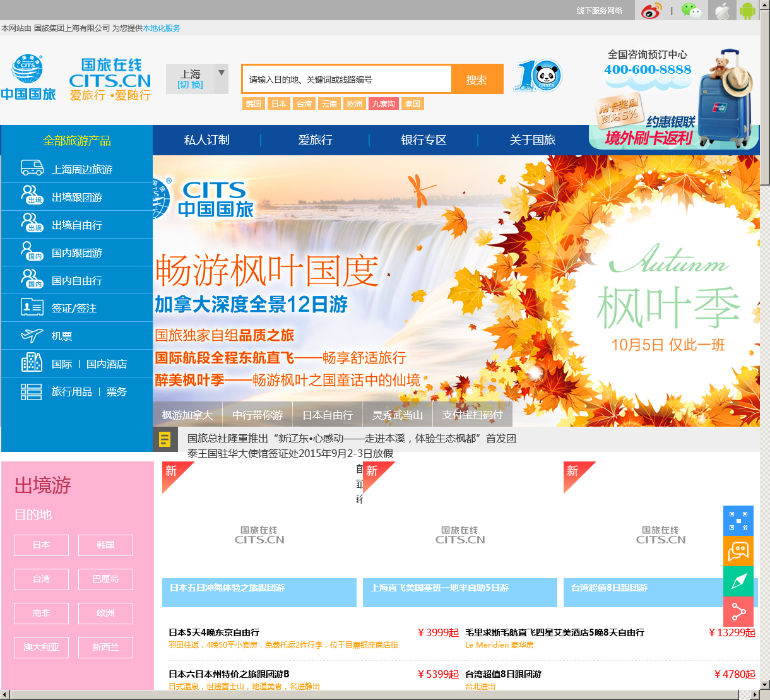Open the airplane 机票 icon

(x=32, y=335)
